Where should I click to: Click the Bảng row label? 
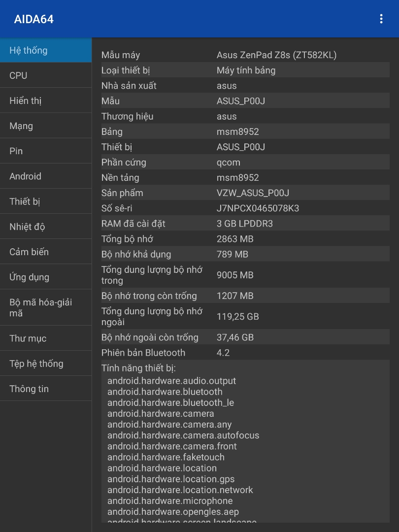click(x=112, y=132)
